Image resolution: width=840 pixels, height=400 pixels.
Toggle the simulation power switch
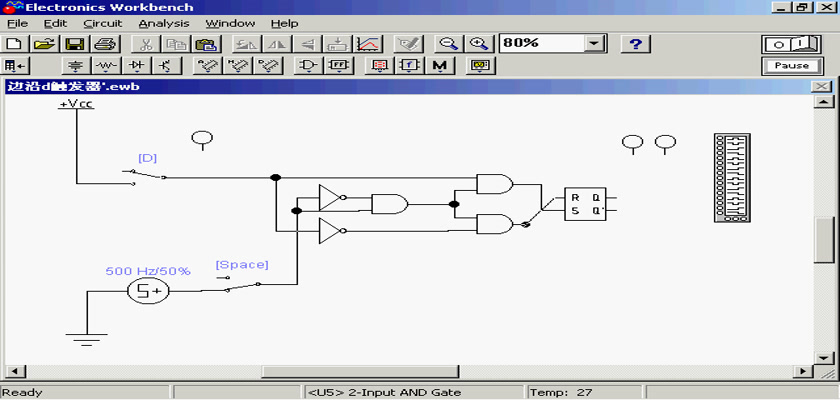(791, 44)
